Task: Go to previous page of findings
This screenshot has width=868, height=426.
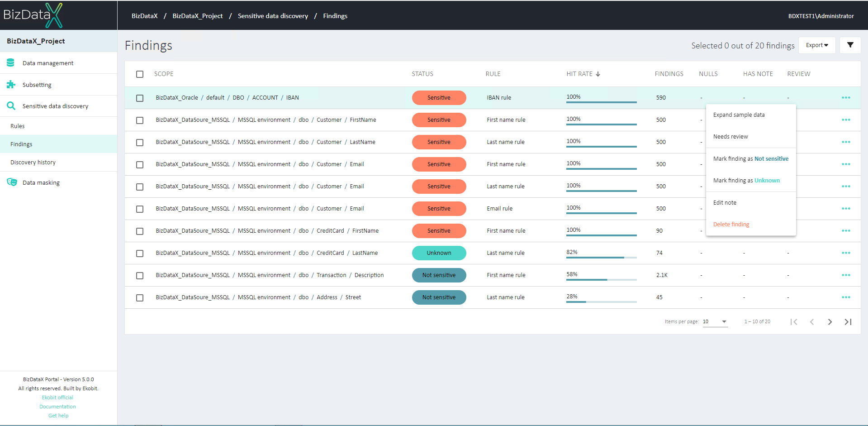Action: coord(812,322)
